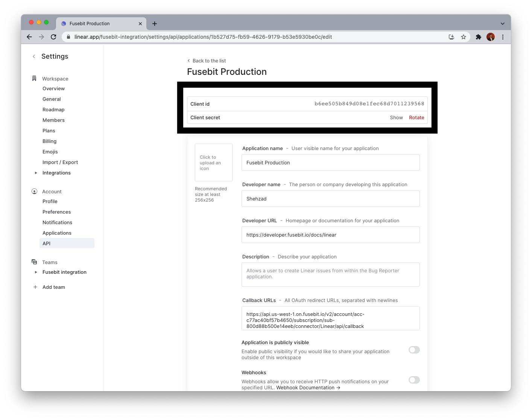
Task: Close the Fusebit Production tab
Action: pos(140,24)
